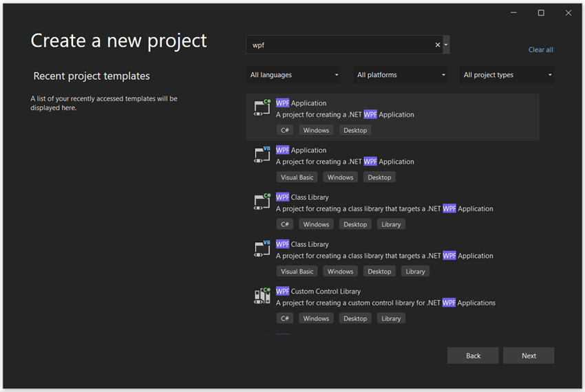Open the All platforms dropdown

(x=400, y=75)
